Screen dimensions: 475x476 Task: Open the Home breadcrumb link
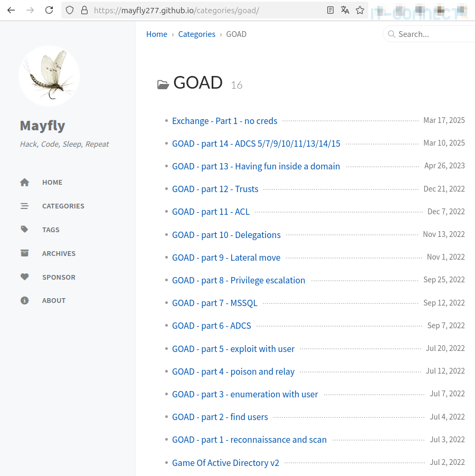click(x=157, y=34)
